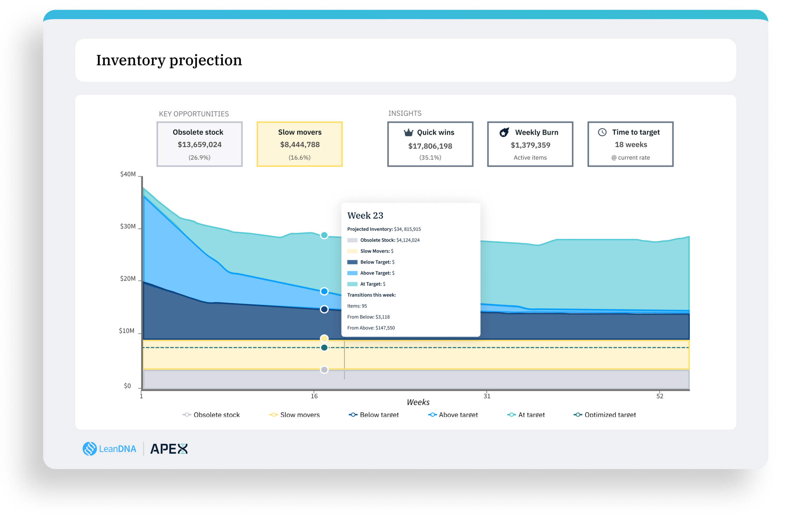Click the Obsolete stock data point marker

324,370
